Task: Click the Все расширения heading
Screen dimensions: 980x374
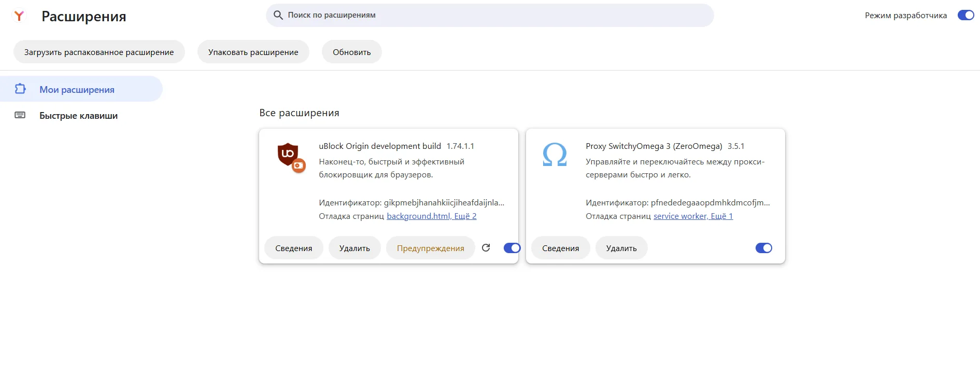Action: click(x=300, y=113)
